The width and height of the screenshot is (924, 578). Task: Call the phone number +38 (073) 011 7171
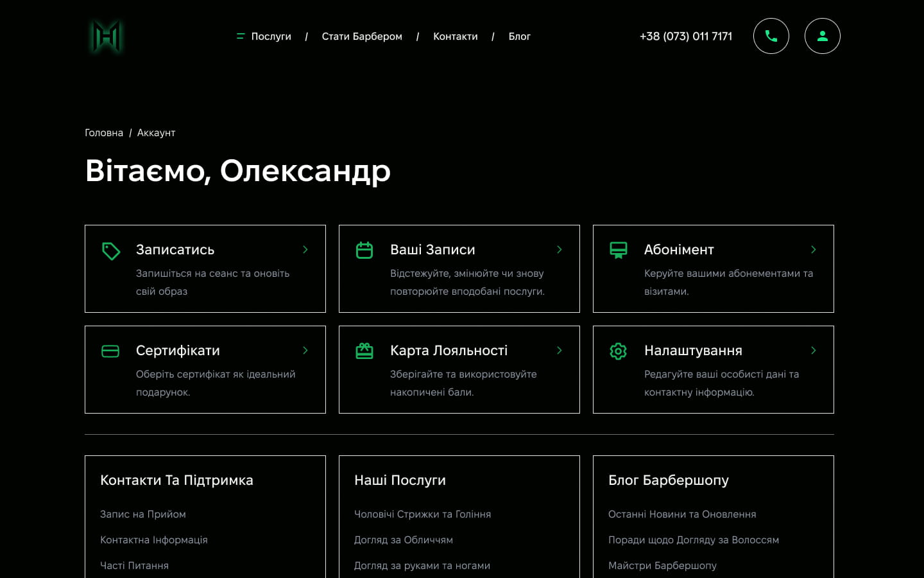pyautogui.click(x=685, y=37)
